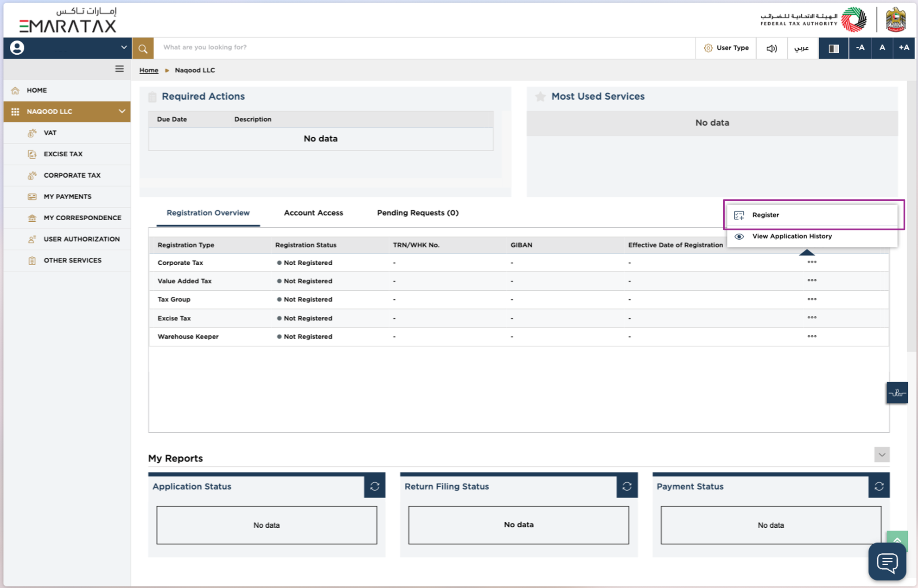
Task: Refresh the Payment Status report
Action: click(x=879, y=486)
